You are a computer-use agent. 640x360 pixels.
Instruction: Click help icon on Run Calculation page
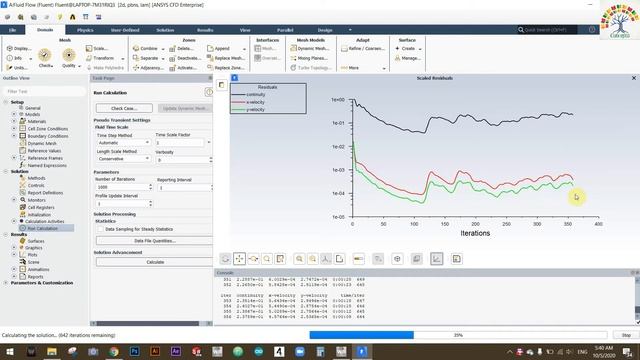click(x=209, y=92)
